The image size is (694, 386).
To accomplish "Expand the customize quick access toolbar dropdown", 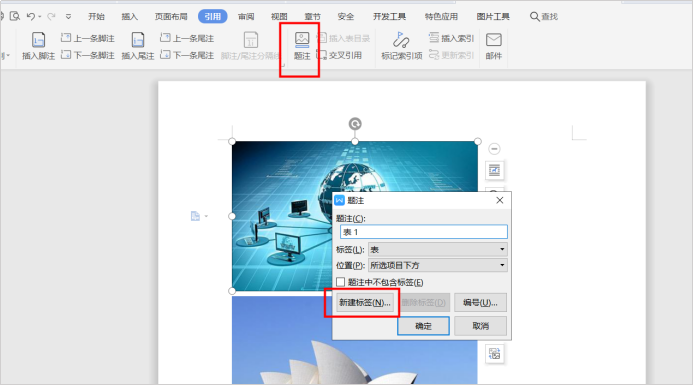I will coord(68,17).
